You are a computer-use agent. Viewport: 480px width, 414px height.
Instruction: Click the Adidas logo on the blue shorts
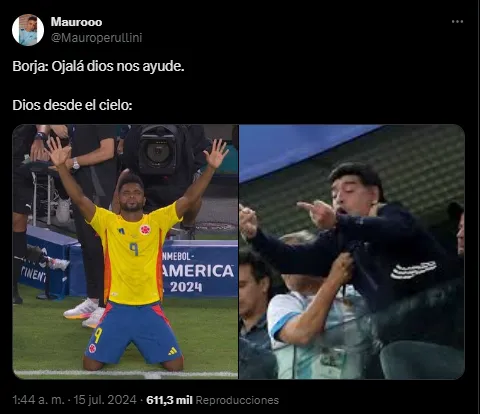tap(172, 351)
